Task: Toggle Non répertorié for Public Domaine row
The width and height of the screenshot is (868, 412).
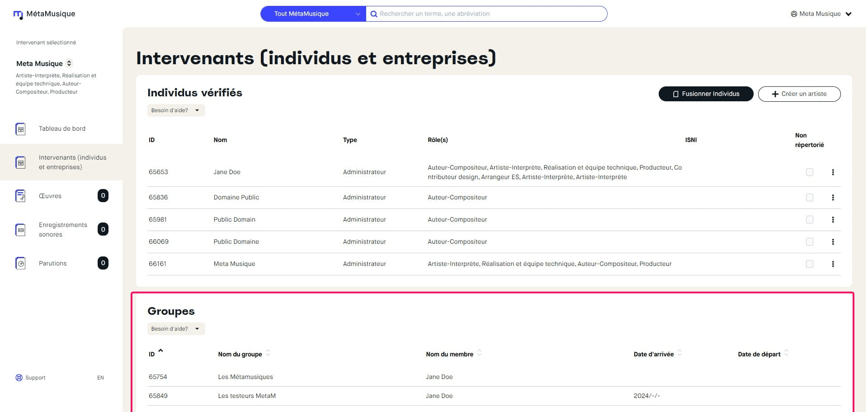Action: (809, 242)
